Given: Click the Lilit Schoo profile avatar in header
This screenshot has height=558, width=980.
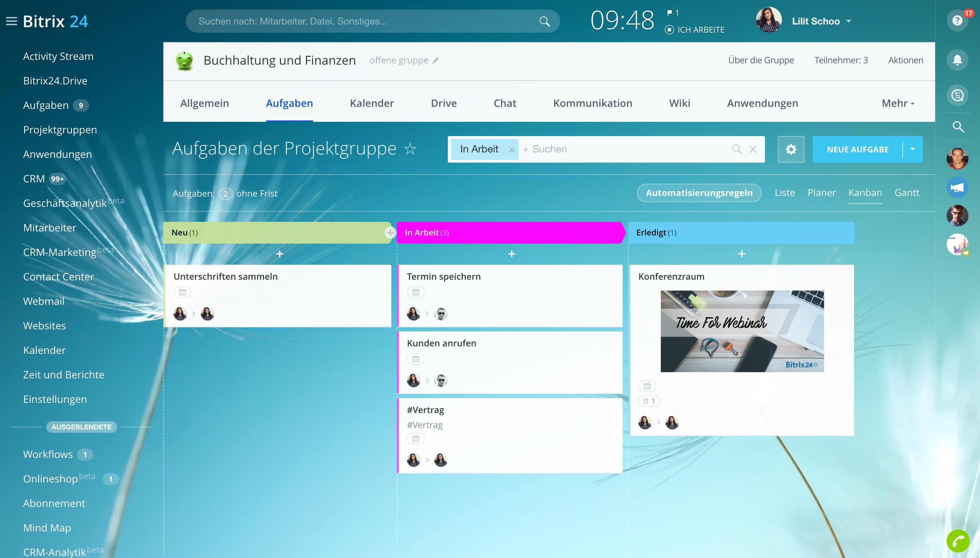Looking at the screenshot, I should tap(768, 20).
